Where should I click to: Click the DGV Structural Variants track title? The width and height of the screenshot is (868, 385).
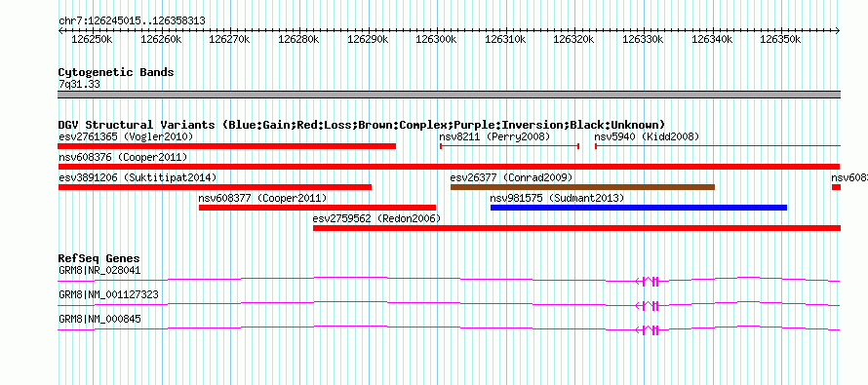tap(362, 125)
